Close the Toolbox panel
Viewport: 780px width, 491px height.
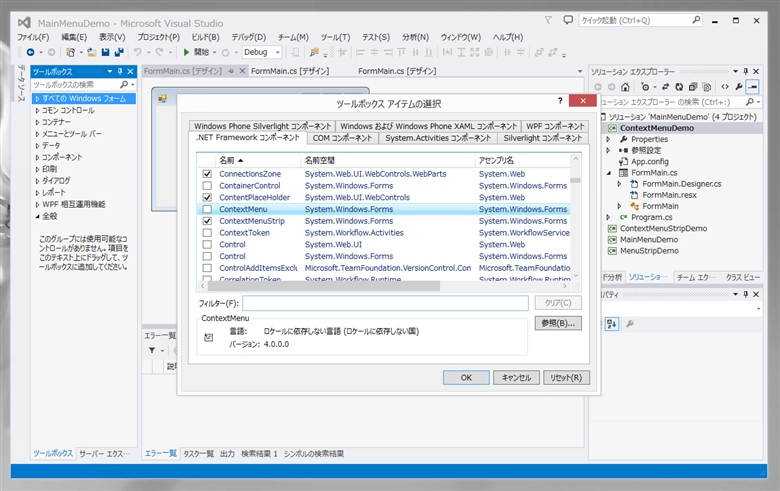130,72
